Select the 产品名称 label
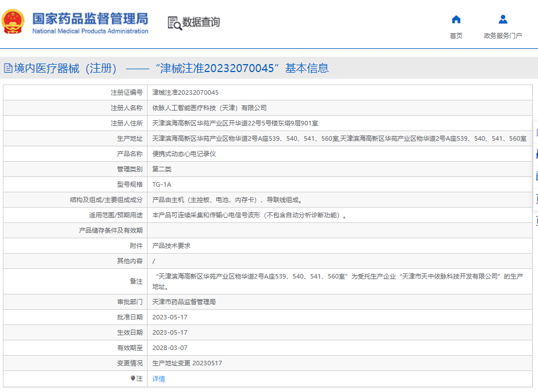 pyautogui.click(x=130, y=154)
